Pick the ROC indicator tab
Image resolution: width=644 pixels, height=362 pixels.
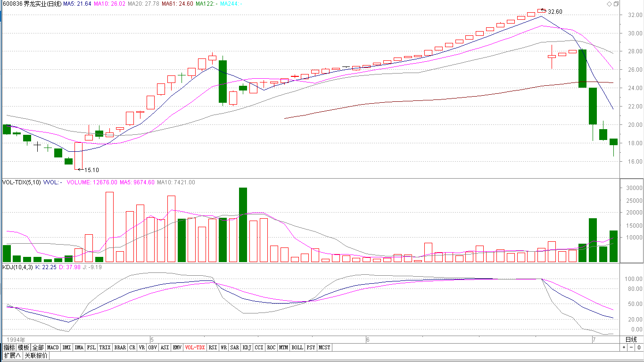(271, 347)
